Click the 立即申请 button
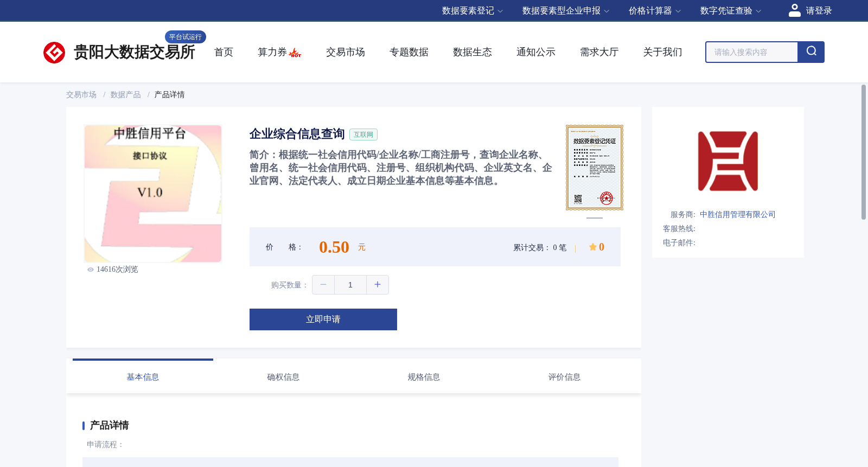This screenshot has height=467, width=868. click(323, 319)
